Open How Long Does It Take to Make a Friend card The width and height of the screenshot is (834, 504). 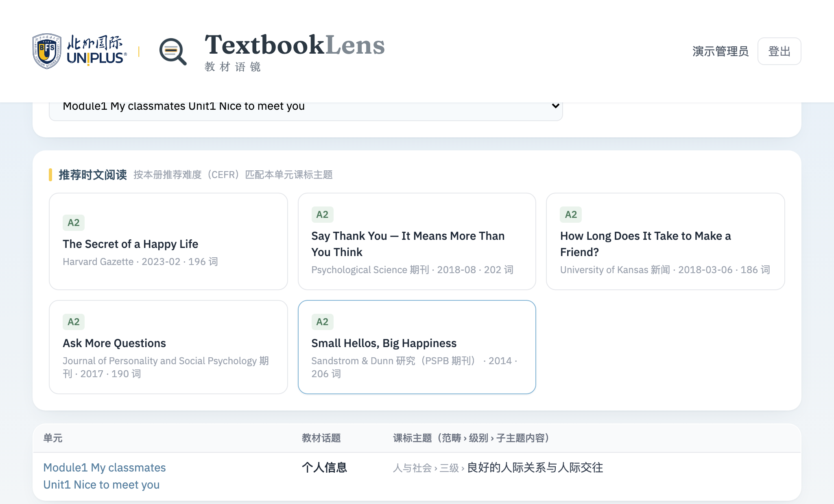[x=665, y=241]
